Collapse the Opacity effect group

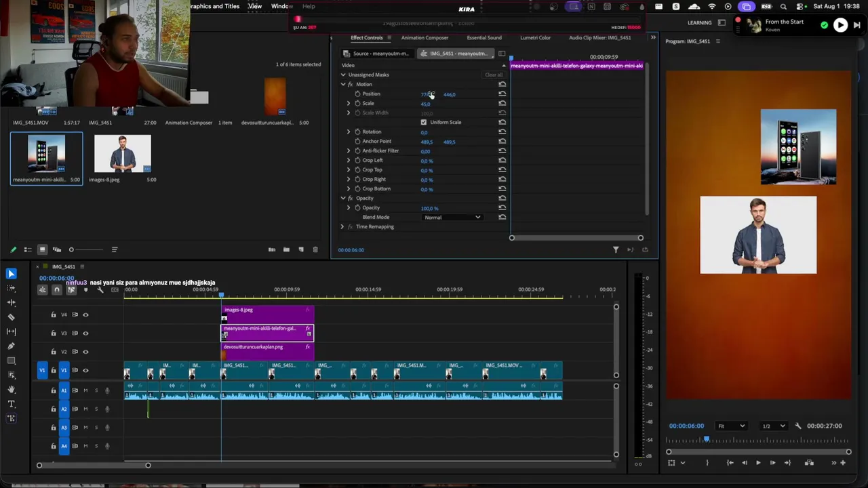343,198
